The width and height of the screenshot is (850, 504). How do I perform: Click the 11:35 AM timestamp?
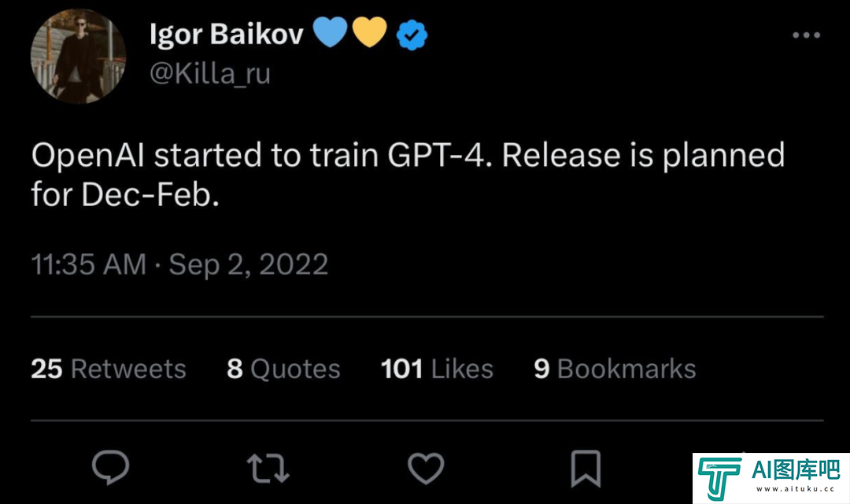click(89, 264)
